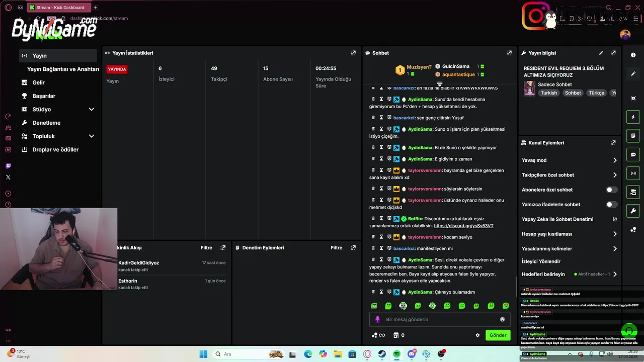Open Spotify from the taskbar
The height and width of the screenshot is (362, 644).
click(x=396, y=354)
